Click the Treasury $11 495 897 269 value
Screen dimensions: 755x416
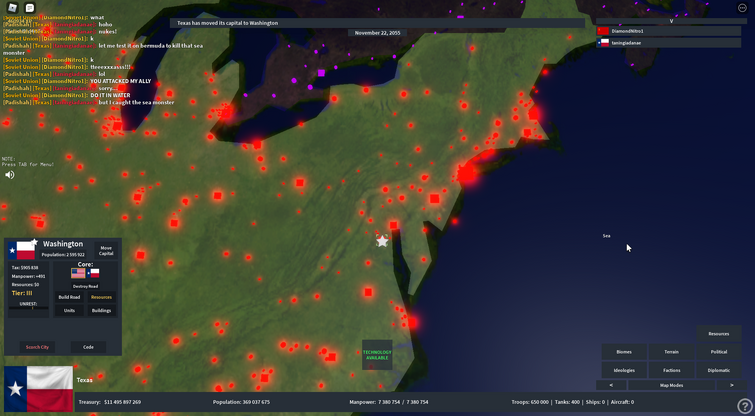[110, 402]
